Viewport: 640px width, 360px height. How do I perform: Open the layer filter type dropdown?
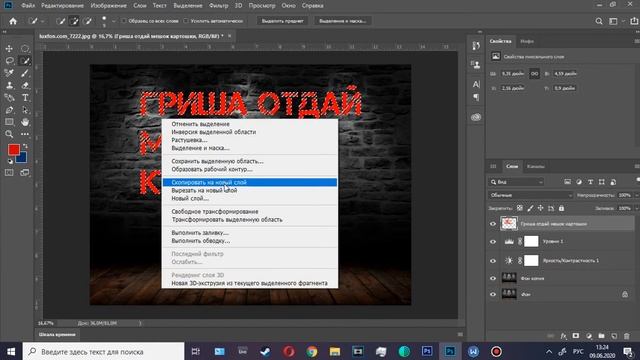click(x=516, y=182)
